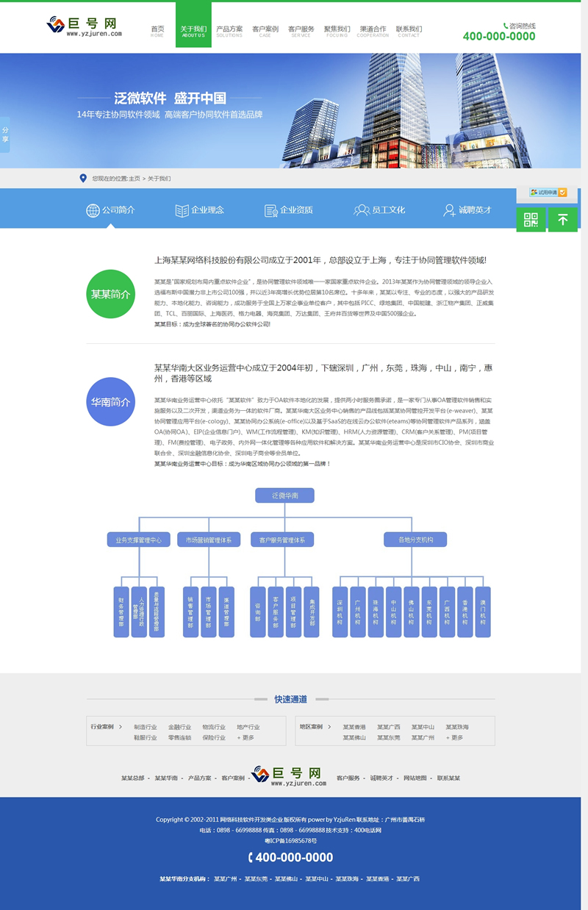The width and height of the screenshot is (588, 910).
Task: Click the green back-to-top arrow button
Action: 563,219
